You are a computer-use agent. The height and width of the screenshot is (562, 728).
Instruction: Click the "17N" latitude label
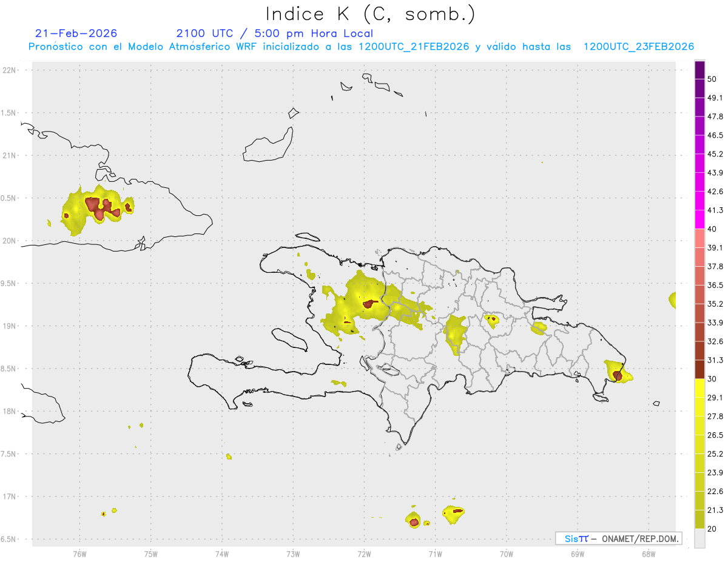tap(10, 497)
